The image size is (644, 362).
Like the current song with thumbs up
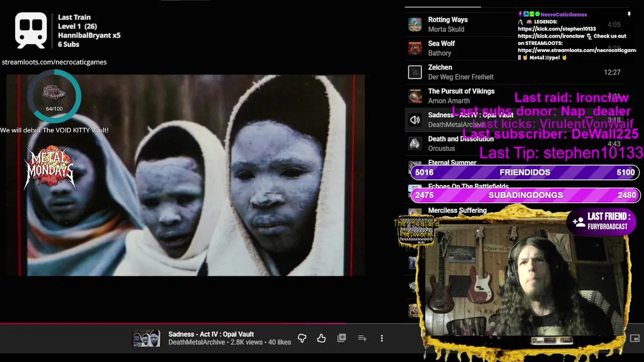pyautogui.click(x=321, y=338)
